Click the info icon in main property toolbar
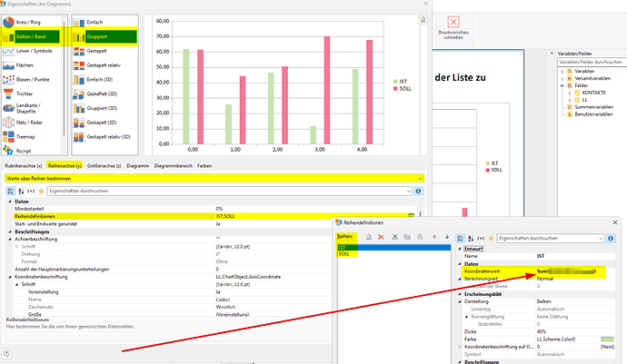Image resolution: width=627 pixels, height=364 pixels. click(418, 191)
